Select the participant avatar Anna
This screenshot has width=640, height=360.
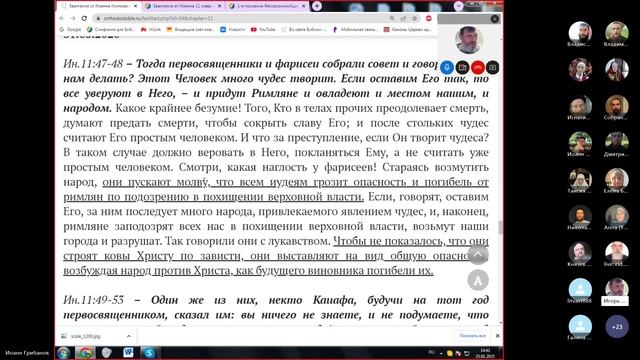pos(617,216)
